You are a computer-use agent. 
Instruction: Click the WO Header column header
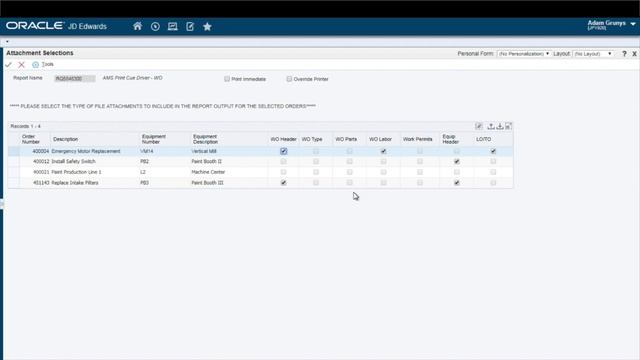(283, 139)
